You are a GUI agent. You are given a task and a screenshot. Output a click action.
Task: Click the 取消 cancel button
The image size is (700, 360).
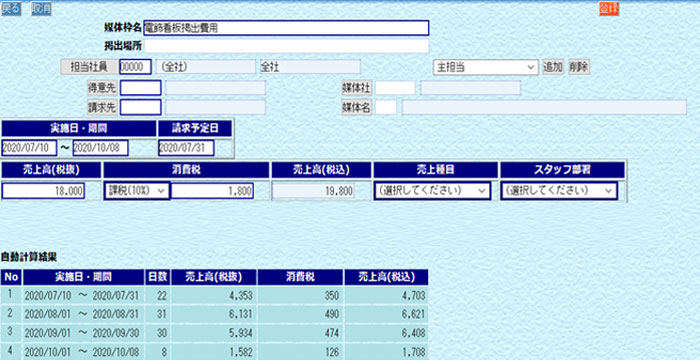pyautogui.click(x=41, y=8)
